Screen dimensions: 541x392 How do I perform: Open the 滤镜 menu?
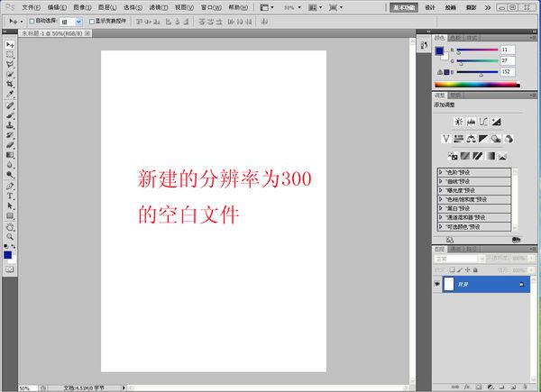pos(158,6)
